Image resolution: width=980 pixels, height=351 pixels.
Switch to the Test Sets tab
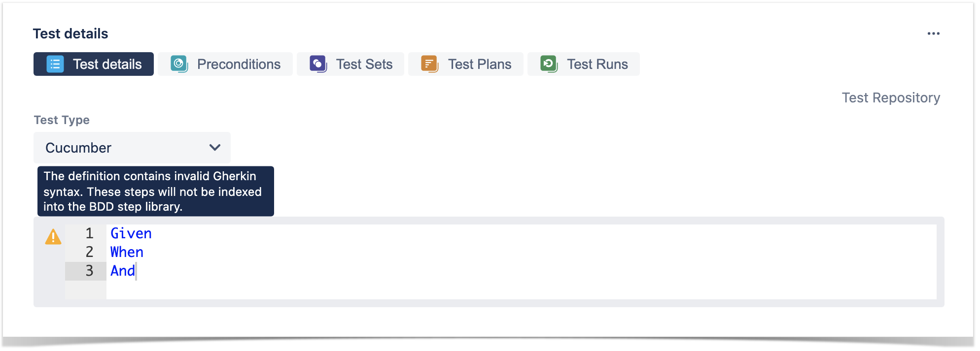coord(350,64)
